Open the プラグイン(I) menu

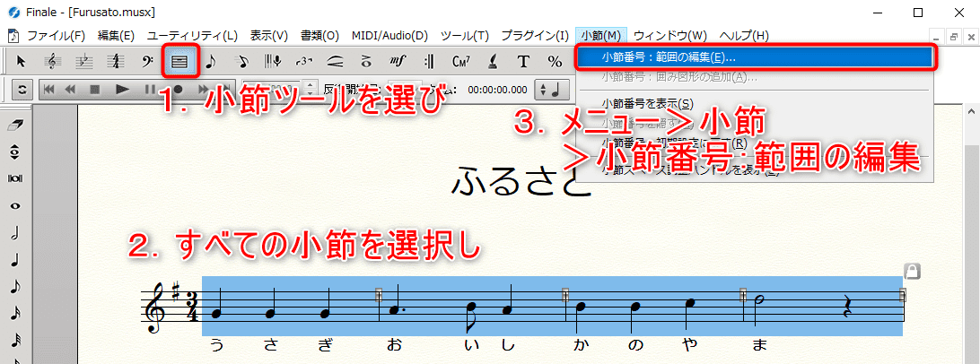(534, 36)
